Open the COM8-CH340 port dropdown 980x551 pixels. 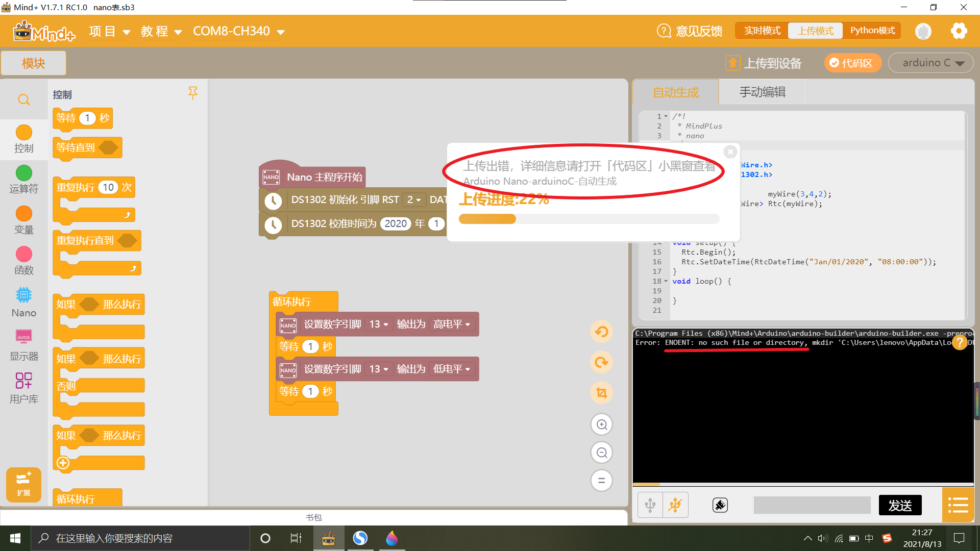click(x=238, y=31)
